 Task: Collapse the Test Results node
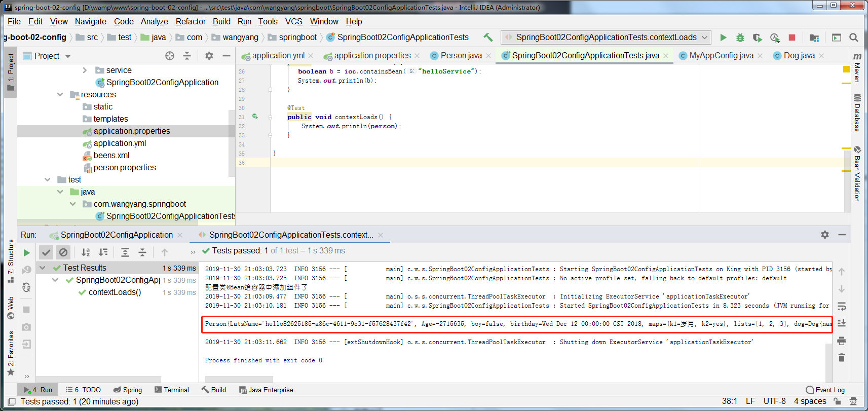[x=43, y=268]
